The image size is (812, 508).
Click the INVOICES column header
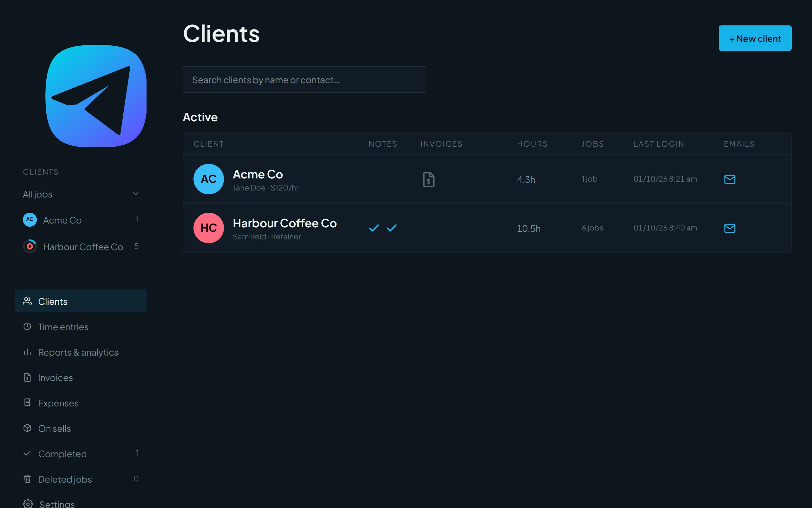442,144
